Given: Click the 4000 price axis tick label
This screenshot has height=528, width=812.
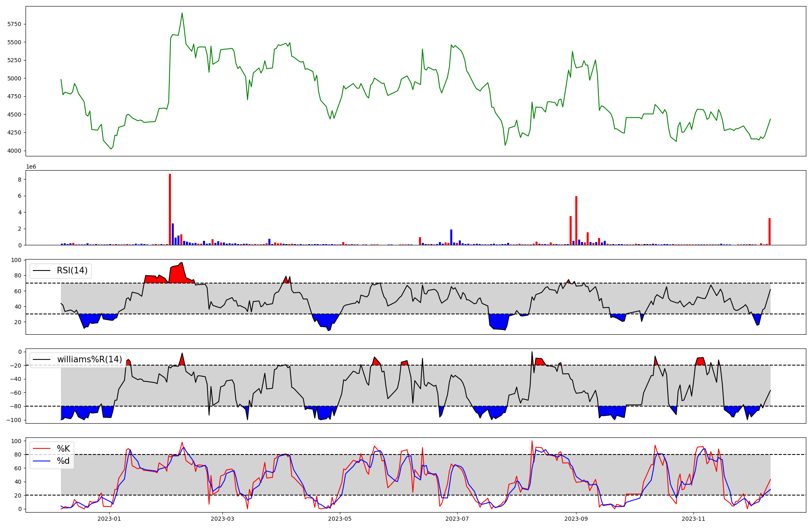Looking at the screenshot, I should [x=14, y=151].
